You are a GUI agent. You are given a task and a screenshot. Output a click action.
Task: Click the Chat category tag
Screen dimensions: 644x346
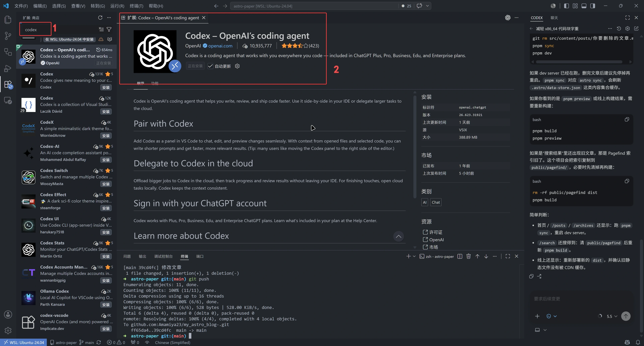click(436, 202)
